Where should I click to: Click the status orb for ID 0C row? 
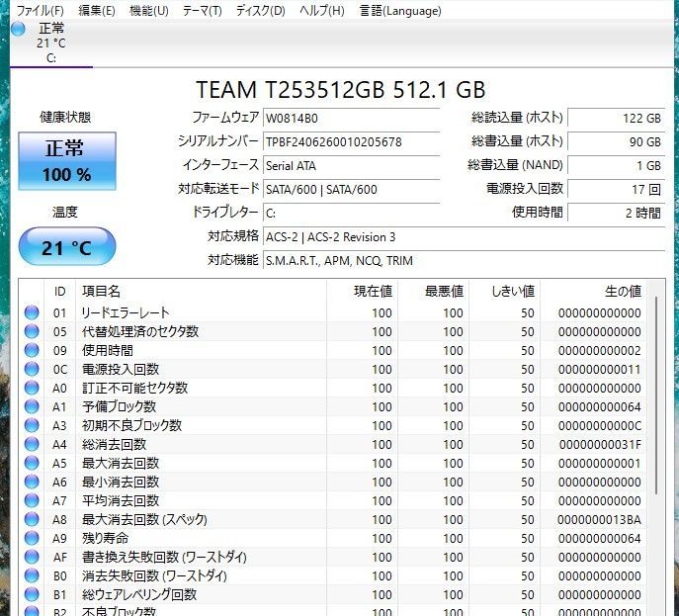32,369
